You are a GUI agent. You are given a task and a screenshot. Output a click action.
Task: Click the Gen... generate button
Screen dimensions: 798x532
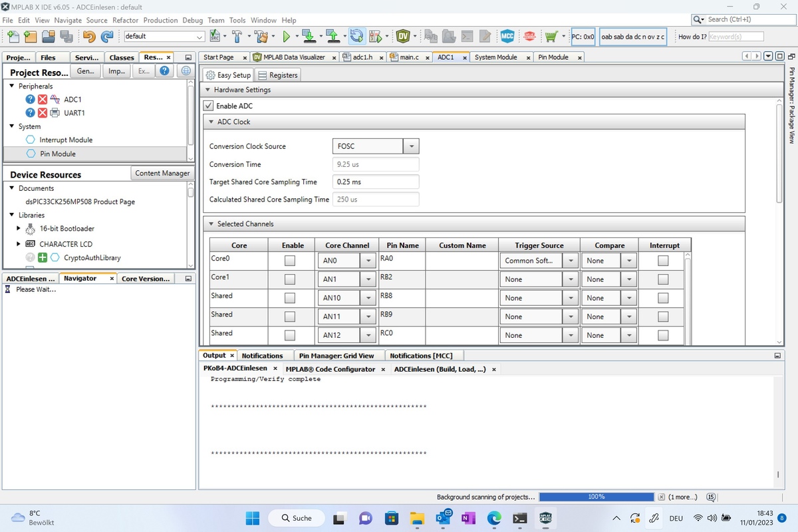point(86,71)
